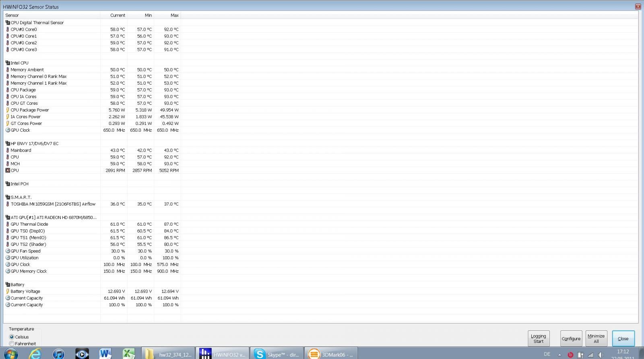Click the Intel CPU sensor group icon

(x=8, y=63)
